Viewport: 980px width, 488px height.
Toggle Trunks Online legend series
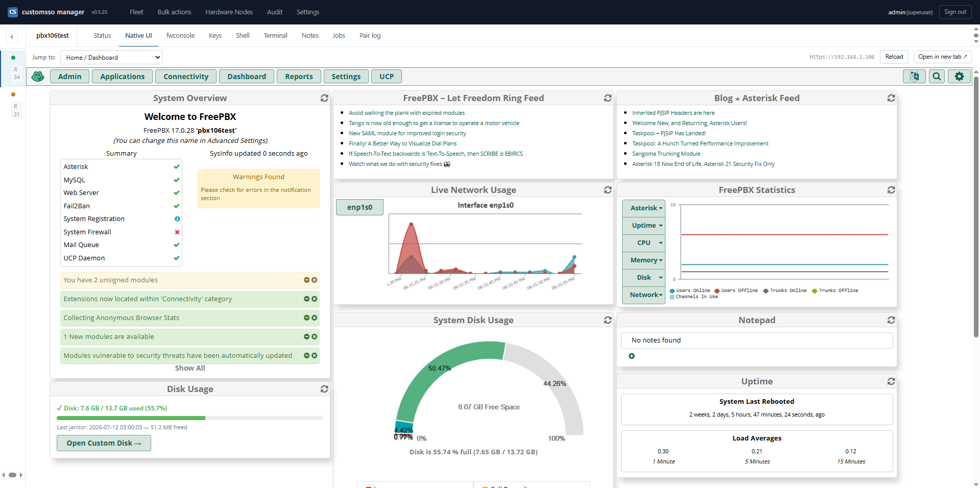[785, 290]
